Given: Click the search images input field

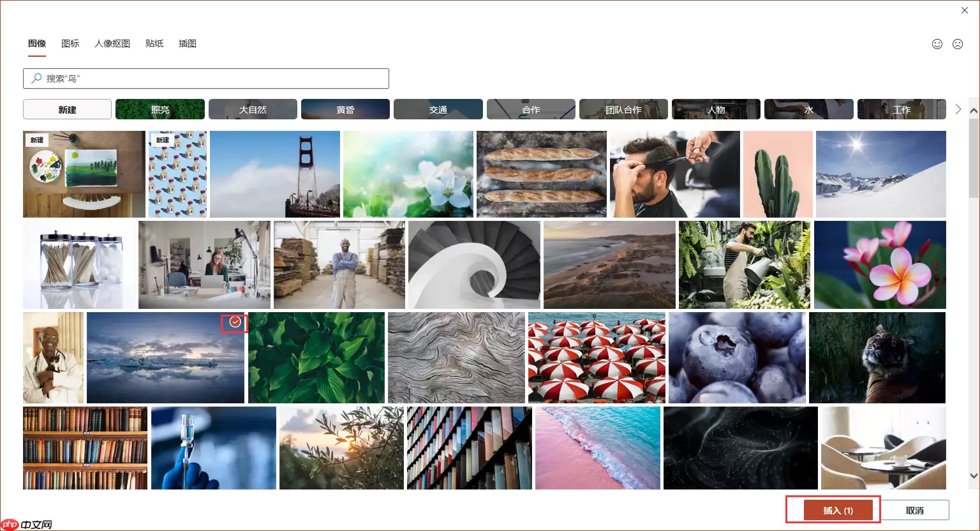Looking at the screenshot, I should [206, 78].
